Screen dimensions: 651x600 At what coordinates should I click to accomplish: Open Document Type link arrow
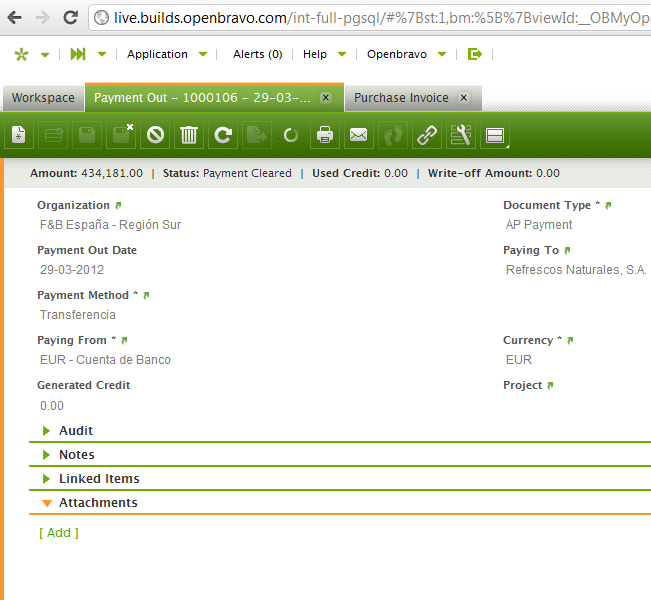(x=608, y=205)
